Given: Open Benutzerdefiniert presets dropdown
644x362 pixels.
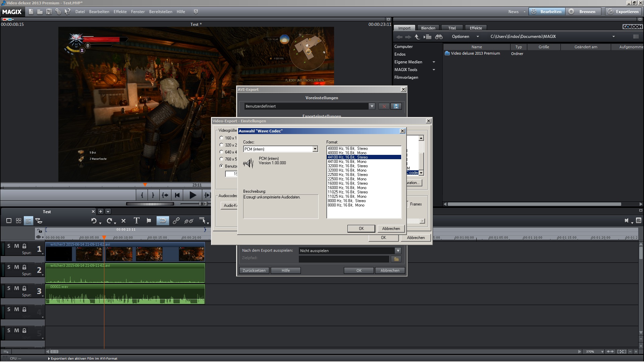Looking at the screenshot, I should click(x=372, y=106).
